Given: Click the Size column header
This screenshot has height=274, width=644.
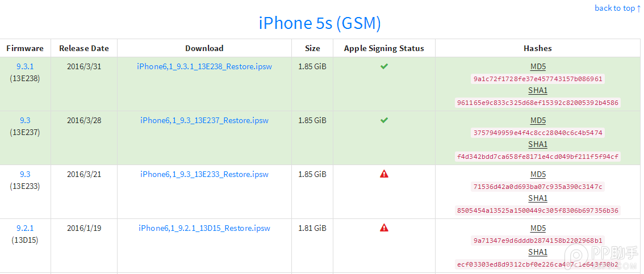Looking at the screenshot, I should [x=312, y=48].
